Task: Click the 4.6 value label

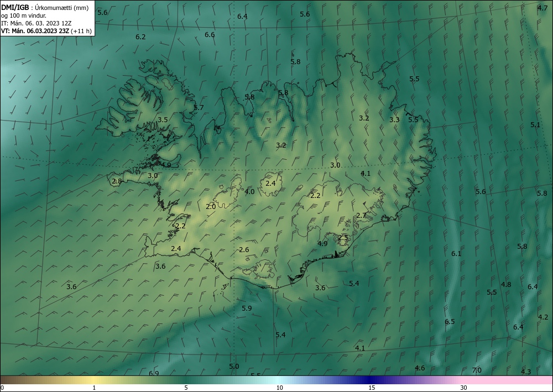Action: point(420,368)
